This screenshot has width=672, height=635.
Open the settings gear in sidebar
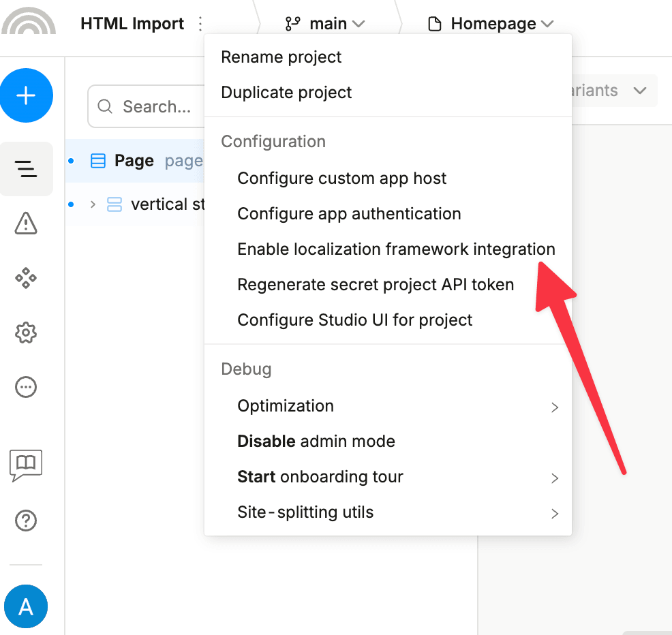tap(26, 333)
